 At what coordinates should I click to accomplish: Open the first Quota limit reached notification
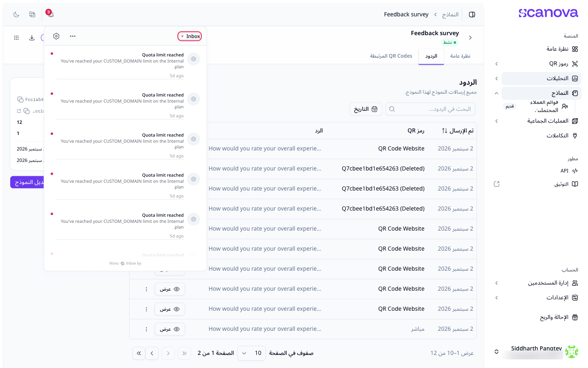click(126, 65)
